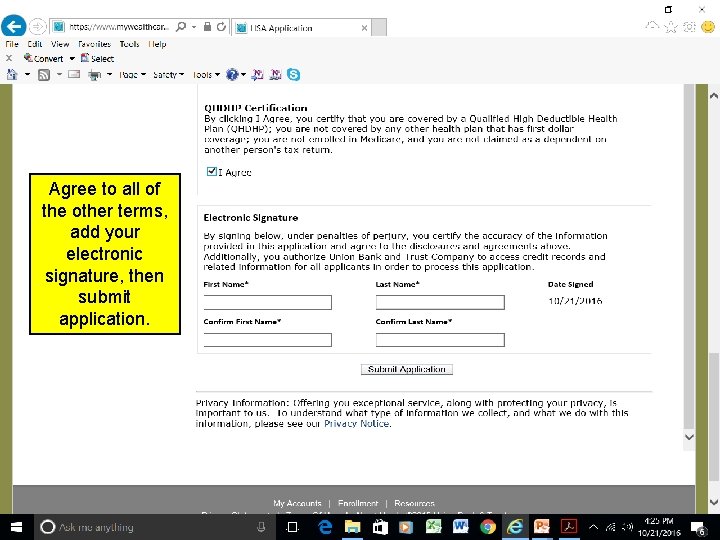Open Favorites star icon at top right

click(671, 27)
